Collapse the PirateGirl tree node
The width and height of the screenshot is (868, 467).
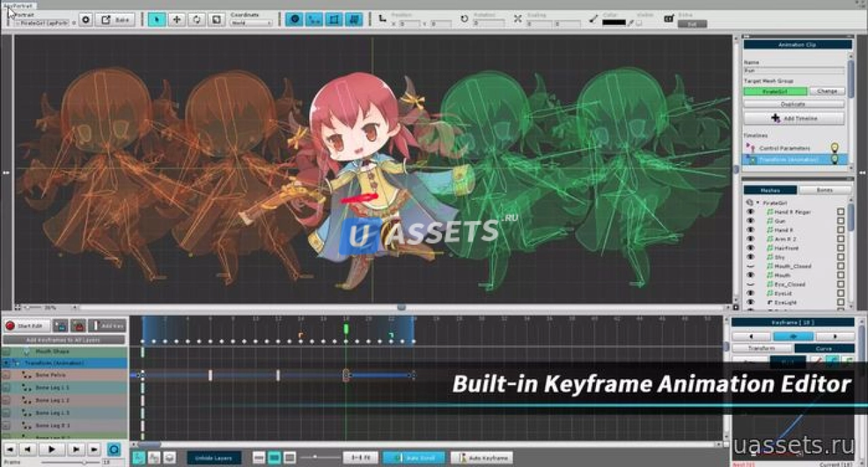pyautogui.click(x=757, y=203)
